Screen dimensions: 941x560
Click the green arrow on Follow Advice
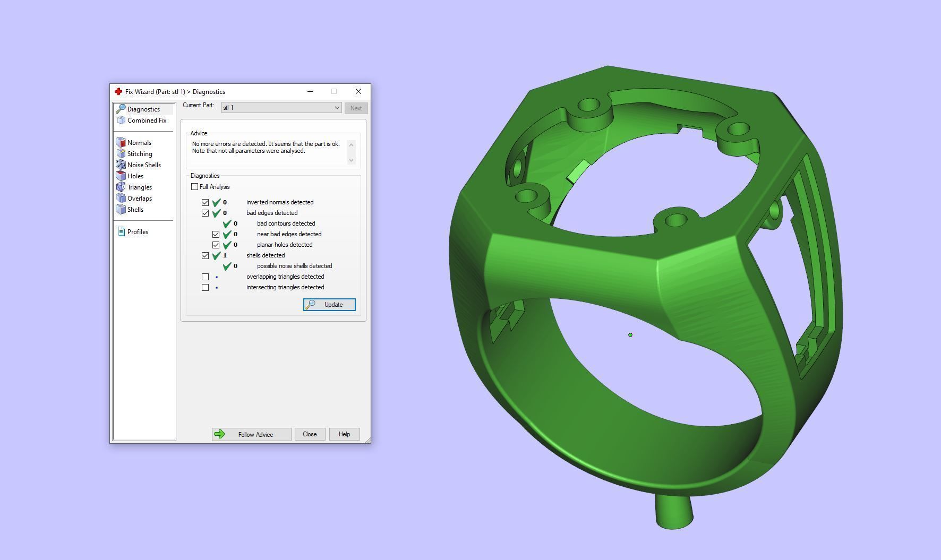point(219,434)
